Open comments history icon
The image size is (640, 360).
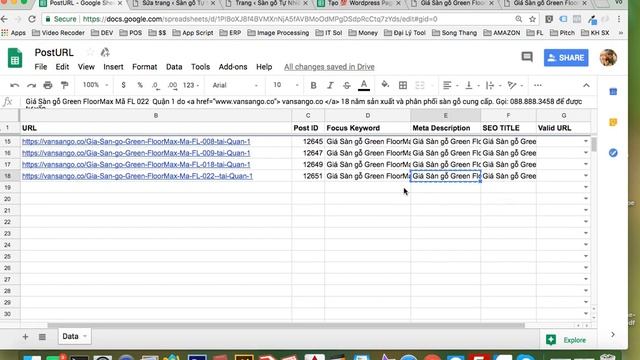coord(527,57)
